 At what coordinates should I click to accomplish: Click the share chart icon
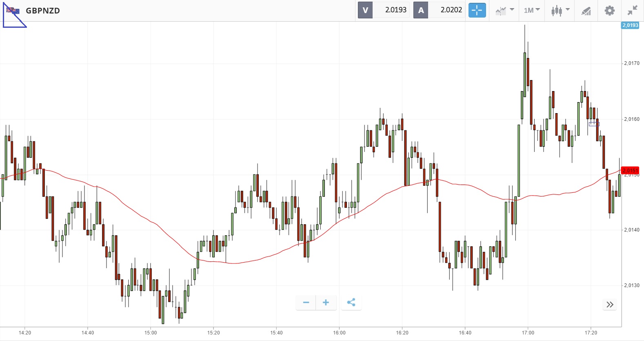coord(351,303)
